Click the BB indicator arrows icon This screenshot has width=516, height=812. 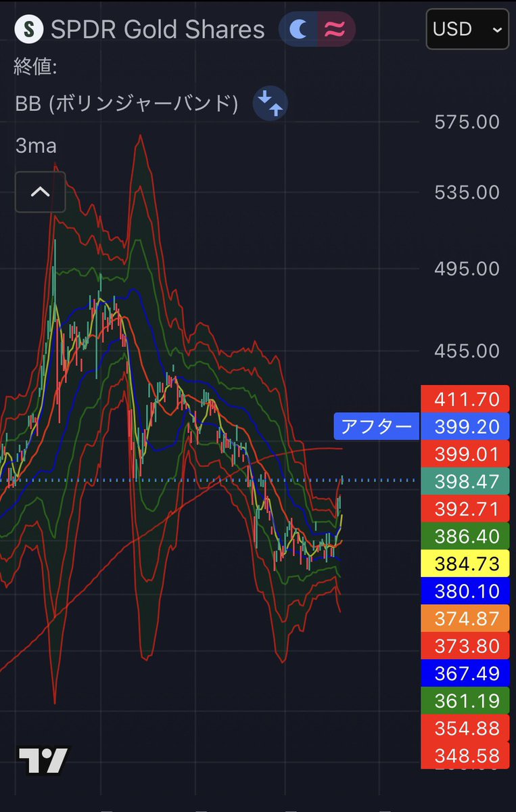271,104
